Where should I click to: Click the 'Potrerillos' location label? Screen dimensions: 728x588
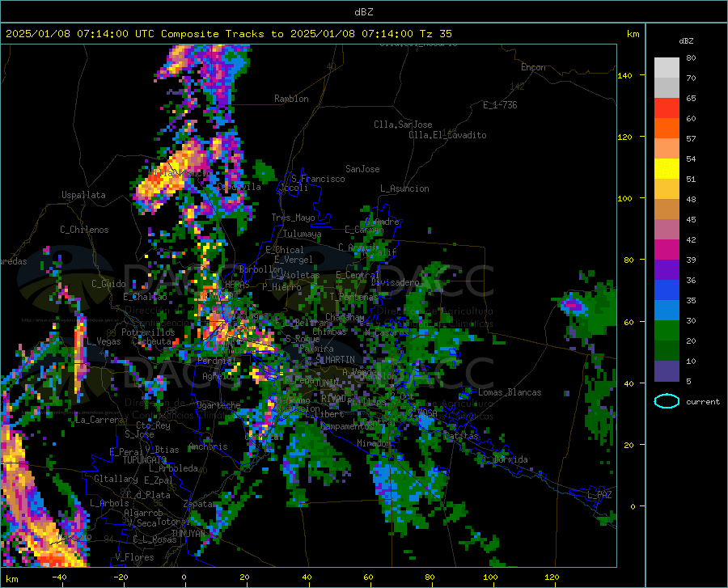click(148, 332)
